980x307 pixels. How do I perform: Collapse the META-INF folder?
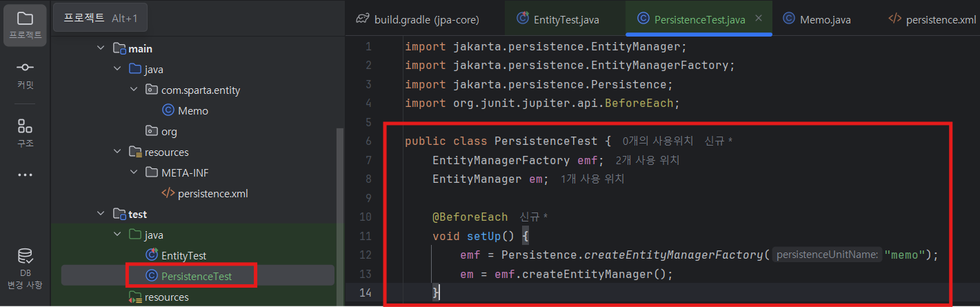pos(134,172)
